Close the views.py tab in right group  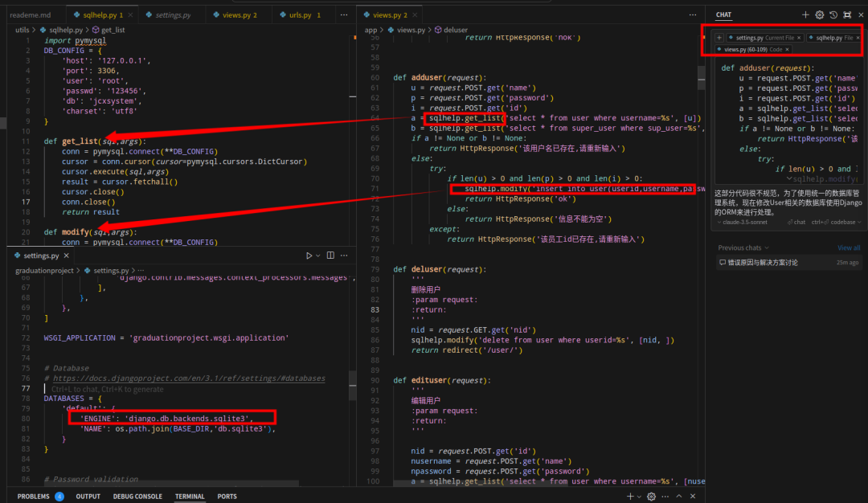[415, 15]
